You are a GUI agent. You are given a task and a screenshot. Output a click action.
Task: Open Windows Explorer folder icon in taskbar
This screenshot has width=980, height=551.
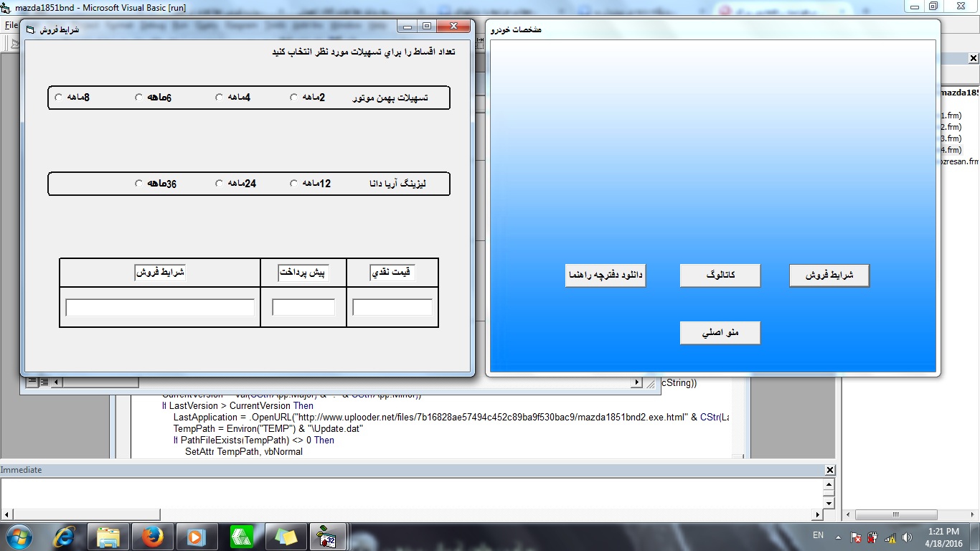click(108, 537)
